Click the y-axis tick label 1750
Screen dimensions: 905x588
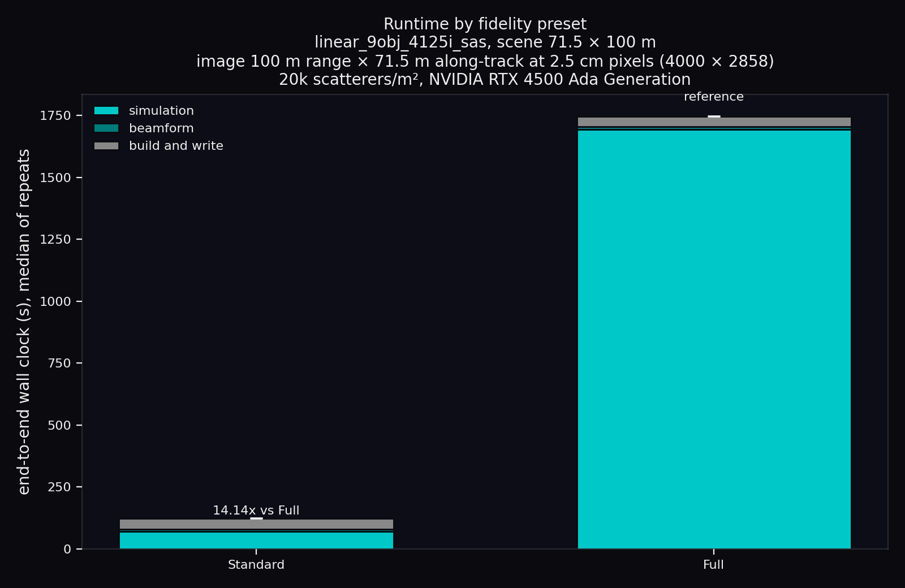[55, 116]
